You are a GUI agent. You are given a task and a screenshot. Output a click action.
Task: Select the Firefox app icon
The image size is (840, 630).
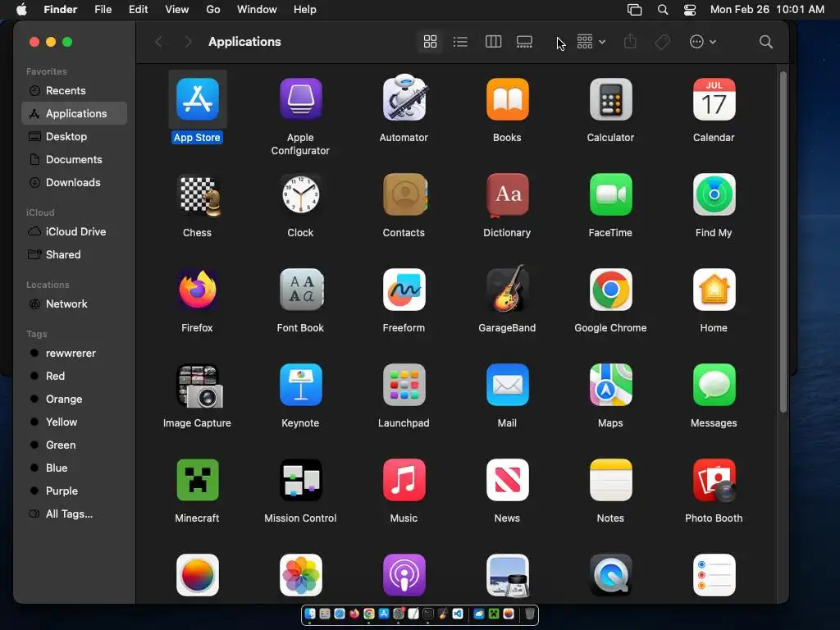[x=197, y=290]
